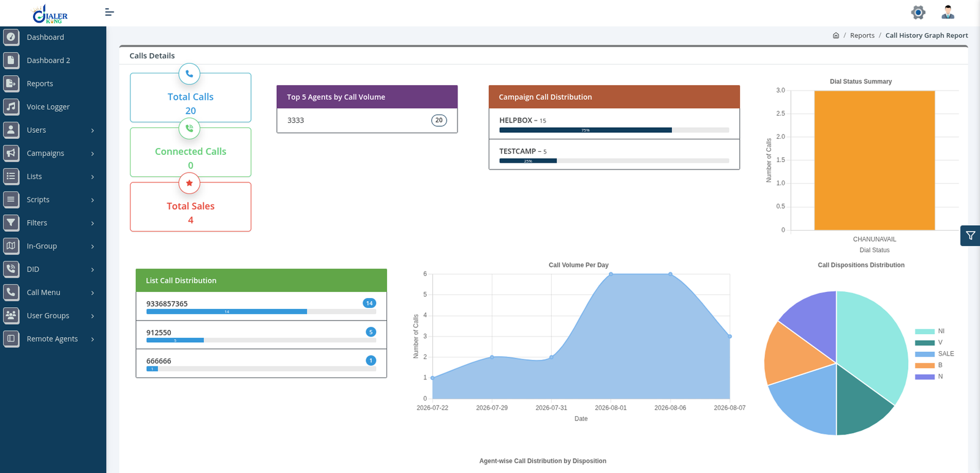This screenshot has height=473, width=980.
Task: Click the Users sidebar icon
Action: tap(11, 130)
